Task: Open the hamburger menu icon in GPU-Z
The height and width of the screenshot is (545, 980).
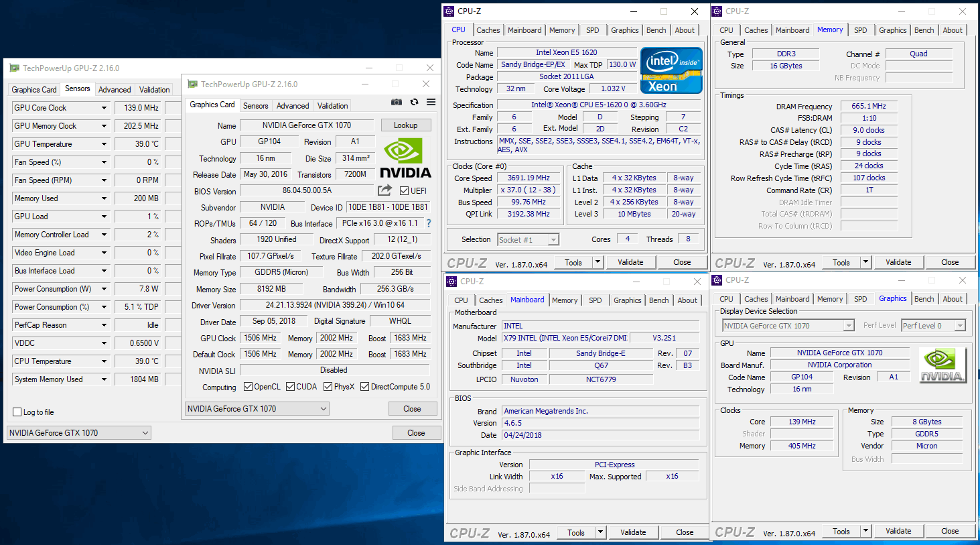Action: 431,102
